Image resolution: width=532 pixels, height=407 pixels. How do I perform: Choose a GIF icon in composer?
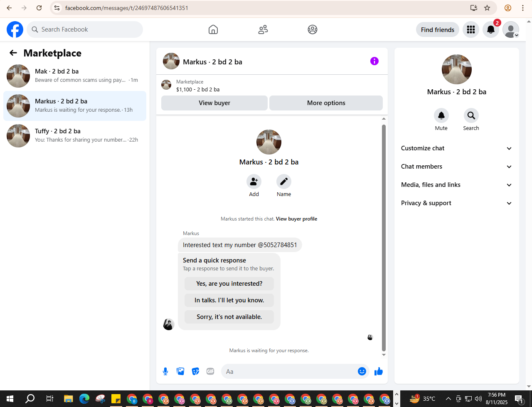tap(210, 371)
